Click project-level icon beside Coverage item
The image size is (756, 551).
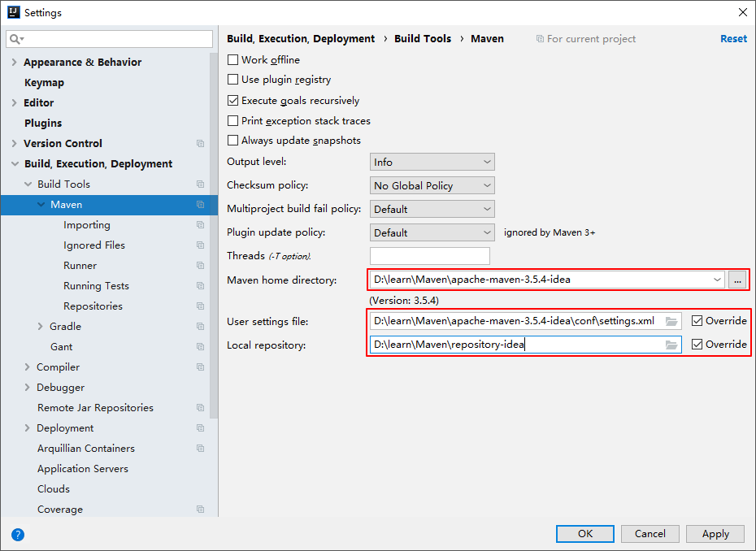(x=200, y=510)
